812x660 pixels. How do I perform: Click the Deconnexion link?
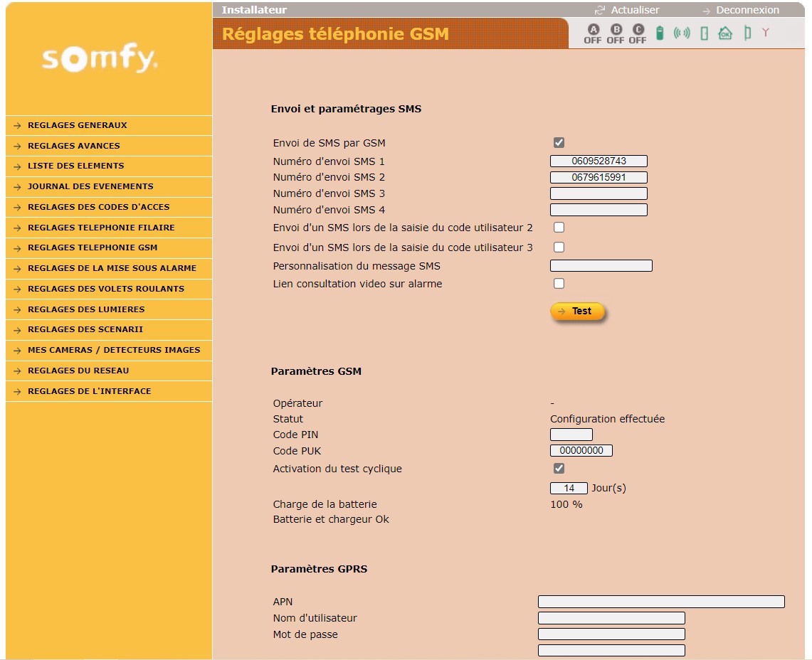pyautogui.click(x=747, y=10)
